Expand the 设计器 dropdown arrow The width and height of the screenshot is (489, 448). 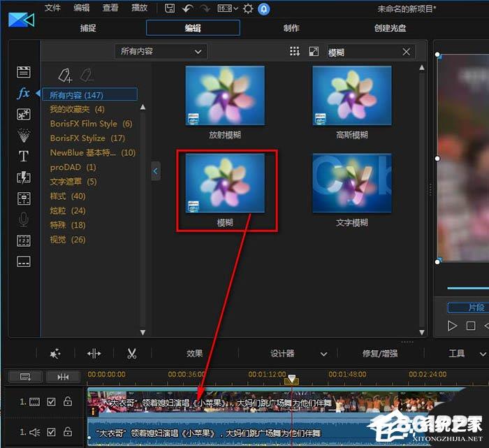click(324, 354)
